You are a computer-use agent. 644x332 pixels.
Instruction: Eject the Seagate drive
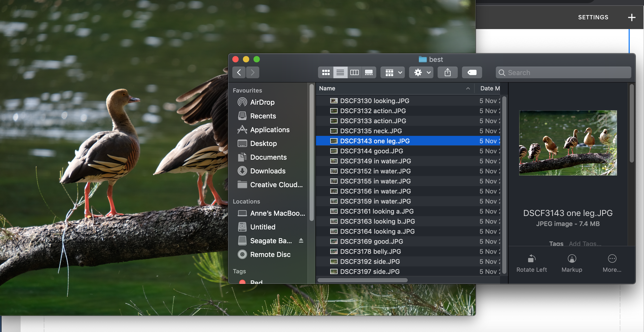(x=301, y=241)
